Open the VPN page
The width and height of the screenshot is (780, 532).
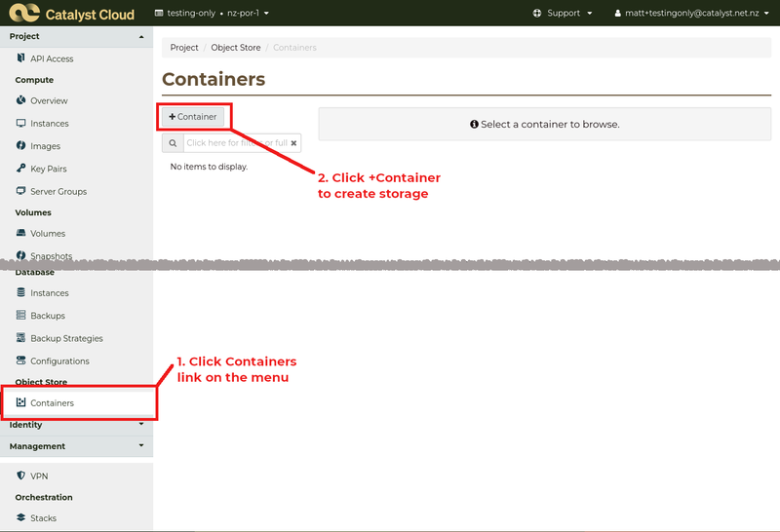point(39,475)
